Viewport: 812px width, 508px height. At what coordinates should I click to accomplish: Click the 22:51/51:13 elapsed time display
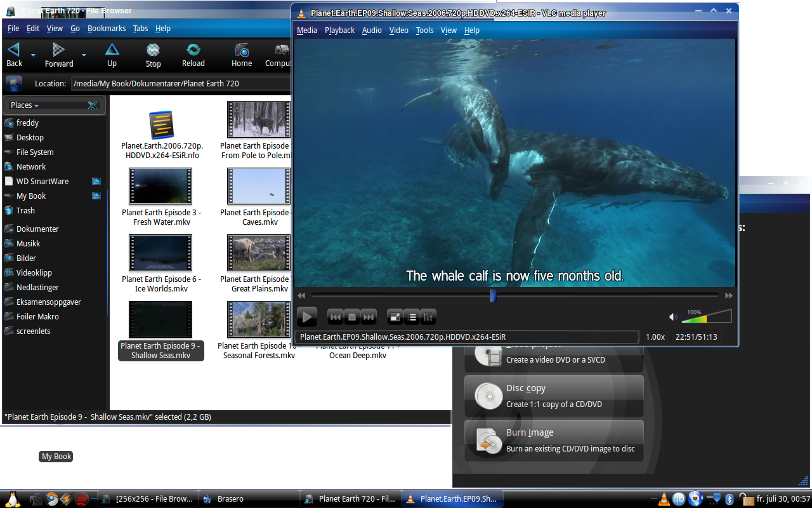coord(697,337)
